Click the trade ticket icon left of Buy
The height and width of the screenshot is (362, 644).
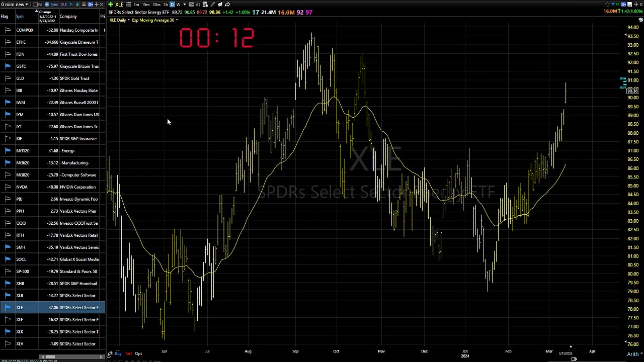110,354
